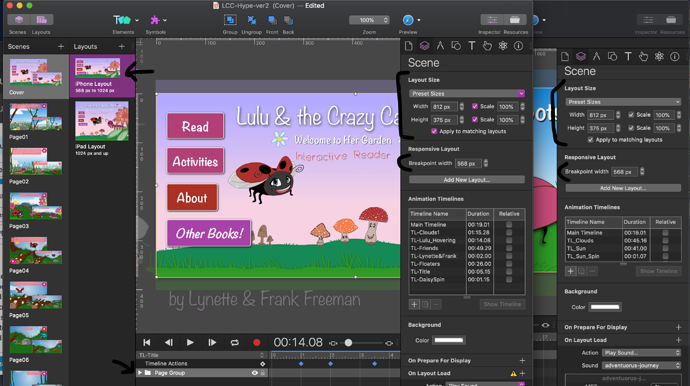The width and height of the screenshot is (690, 386).
Task: Click the Breakpoint width field in front inspector
Action: pyautogui.click(x=468, y=163)
